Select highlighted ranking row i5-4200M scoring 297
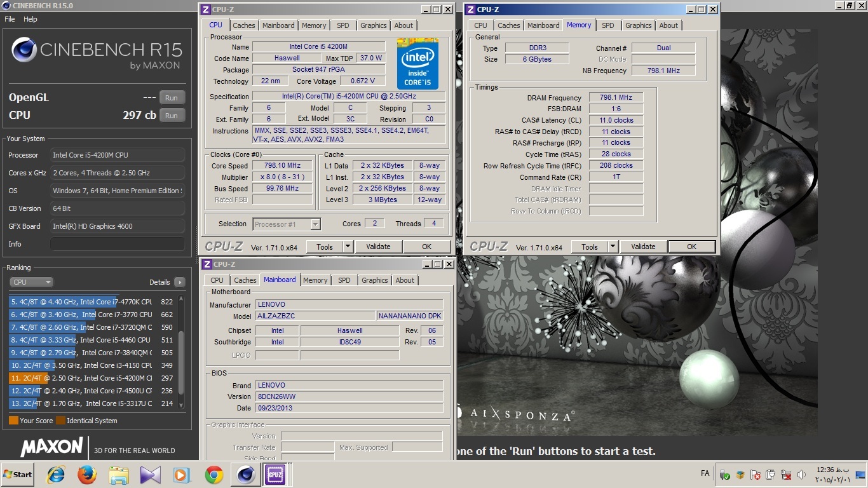This screenshot has width=868, height=488. point(92,378)
